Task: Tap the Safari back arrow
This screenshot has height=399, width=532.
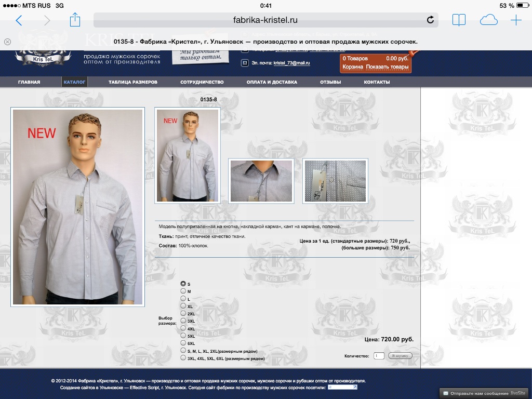Action: tap(19, 20)
